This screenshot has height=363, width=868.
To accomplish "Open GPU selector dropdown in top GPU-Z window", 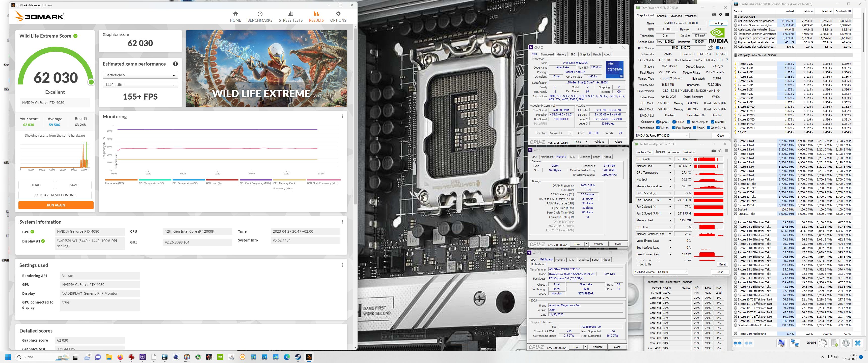I will (662, 136).
